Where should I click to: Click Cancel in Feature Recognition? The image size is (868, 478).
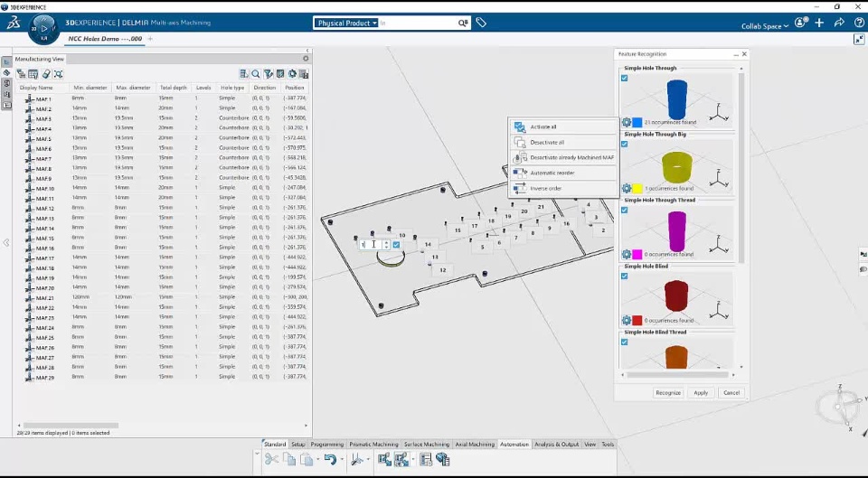point(731,393)
